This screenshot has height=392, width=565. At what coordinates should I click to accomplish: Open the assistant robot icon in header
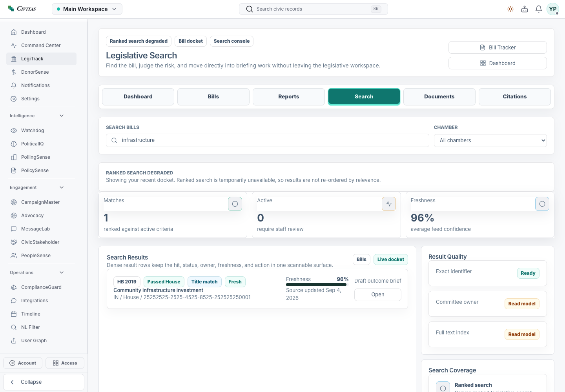(525, 9)
